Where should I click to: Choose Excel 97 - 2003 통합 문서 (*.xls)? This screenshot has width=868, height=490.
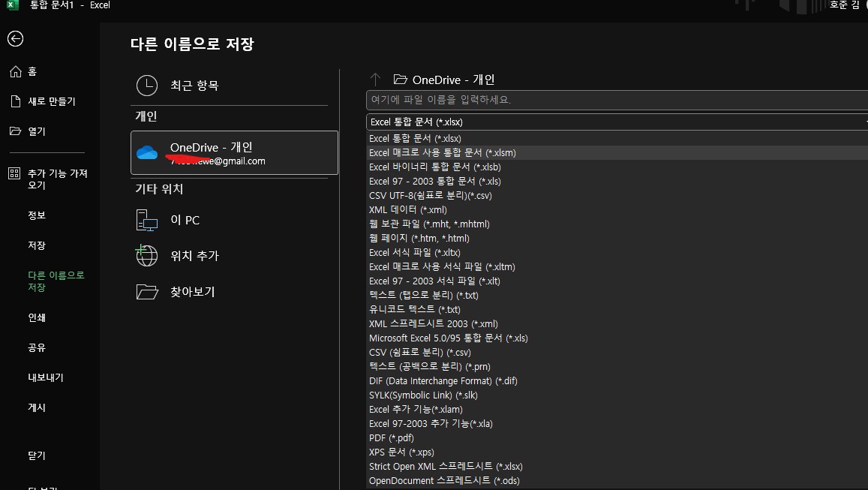[x=617, y=181]
